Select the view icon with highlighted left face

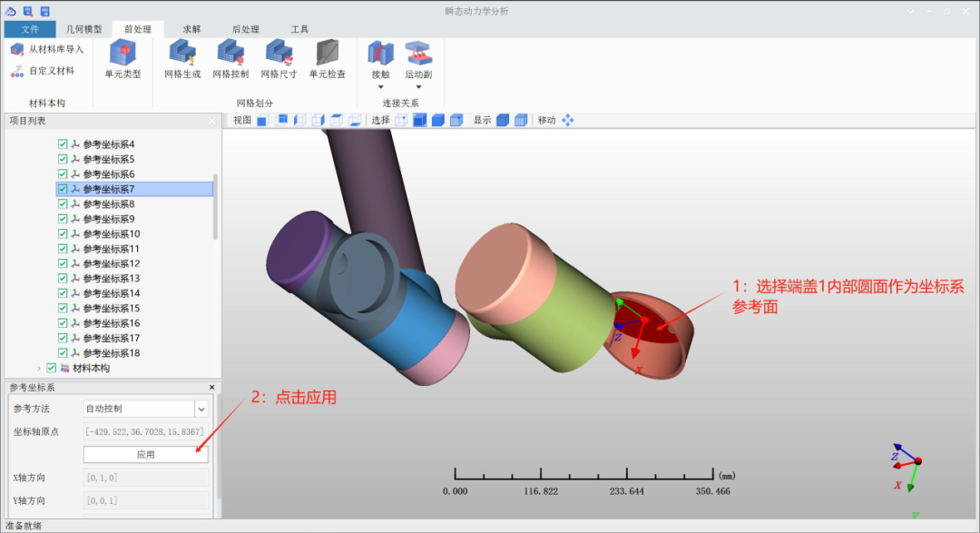pyautogui.click(x=300, y=120)
